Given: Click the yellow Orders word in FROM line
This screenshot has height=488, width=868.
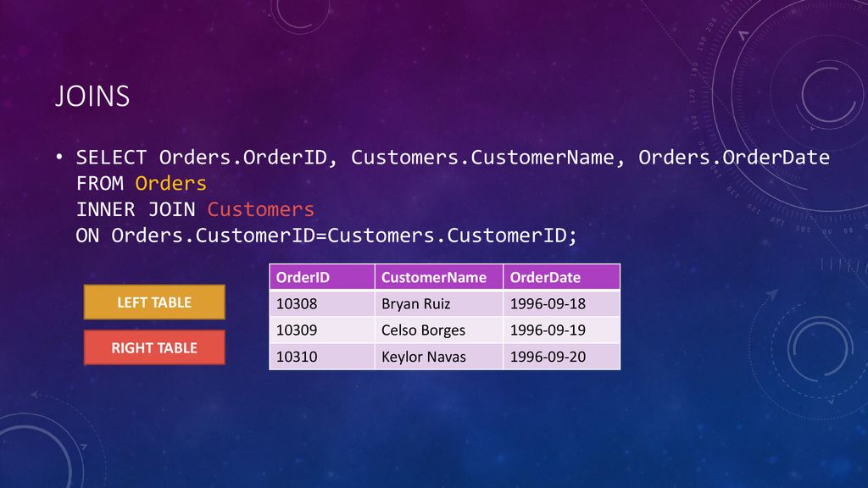Looking at the screenshot, I should point(170,183).
